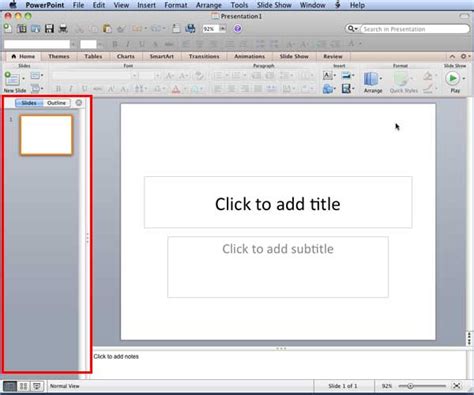Switch to the Animations tab

coord(249,56)
